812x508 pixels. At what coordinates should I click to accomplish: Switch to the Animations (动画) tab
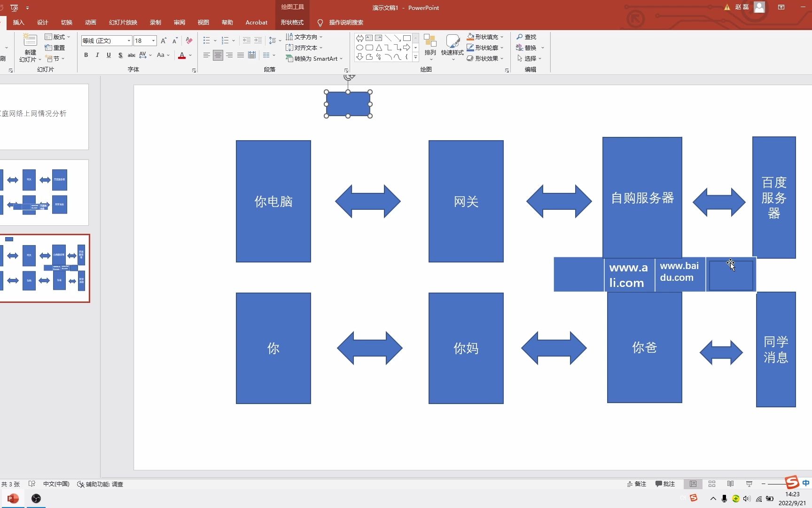pyautogui.click(x=91, y=23)
